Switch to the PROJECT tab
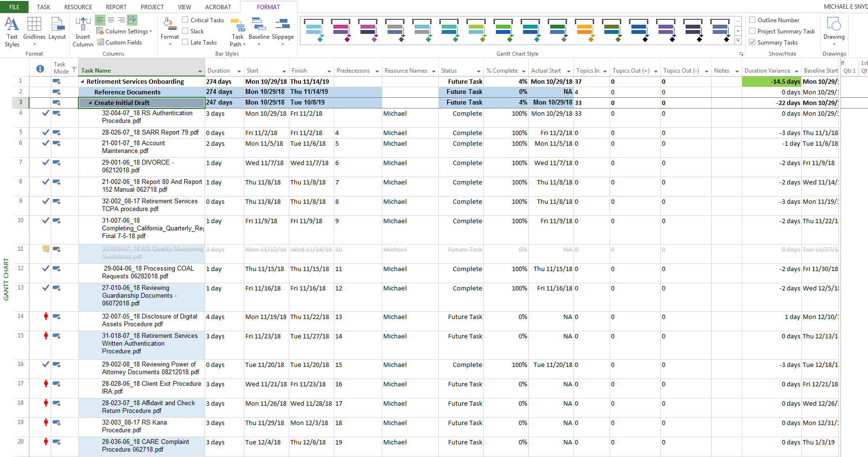 (152, 7)
